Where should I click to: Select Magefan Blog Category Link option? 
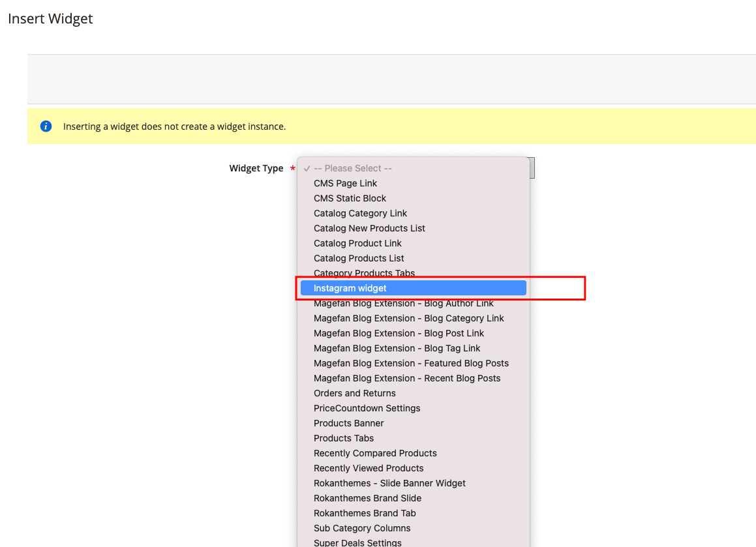(413, 318)
